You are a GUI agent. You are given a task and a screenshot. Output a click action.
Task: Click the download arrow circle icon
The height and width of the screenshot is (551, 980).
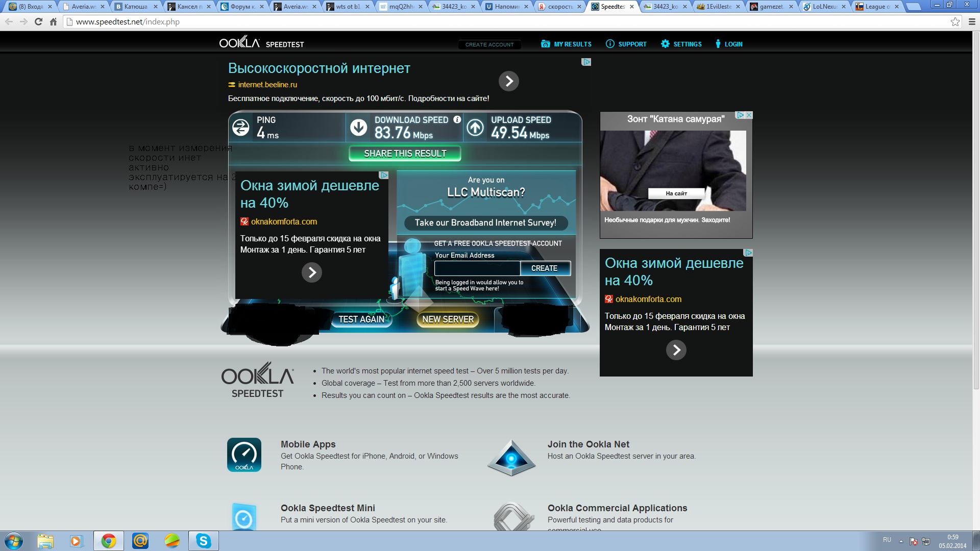pos(359,127)
